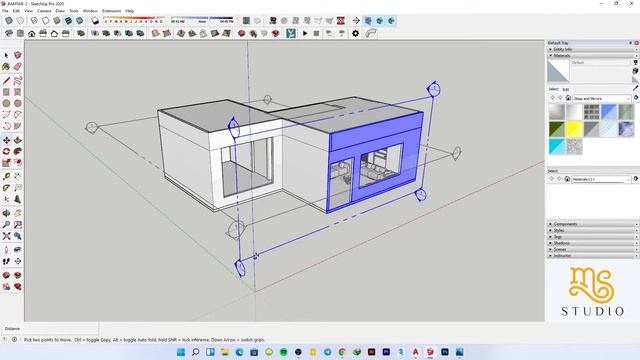Screen dimensions: 640x360
Task: Click the Distance measurement input box
Action: tap(60, 329)
